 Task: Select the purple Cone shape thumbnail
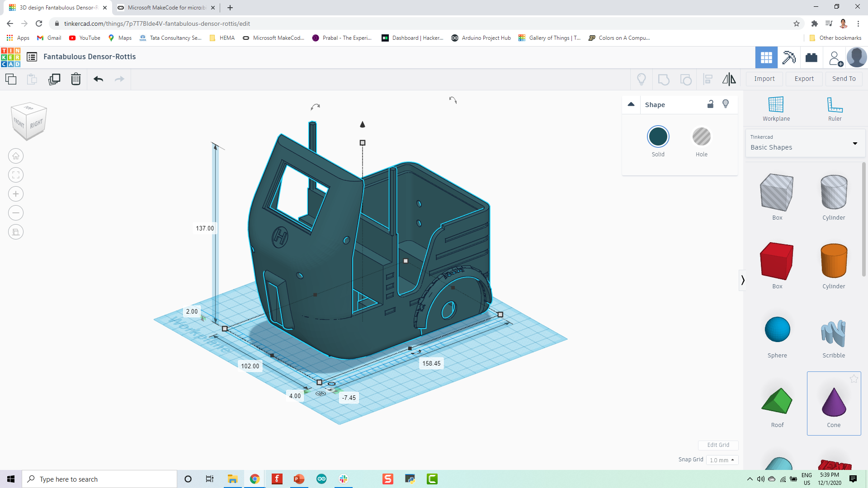[x=834, y=403]
